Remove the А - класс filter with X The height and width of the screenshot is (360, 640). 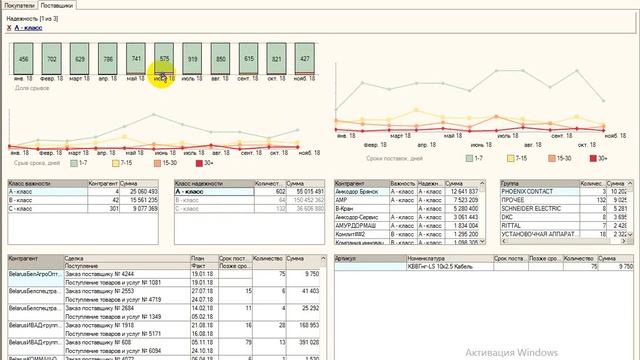coord(9,28)
